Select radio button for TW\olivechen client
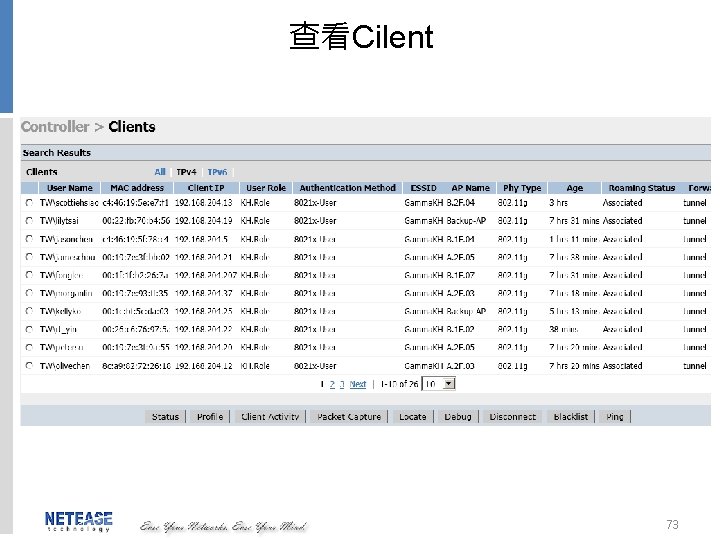720x540 pixels. 29,366
